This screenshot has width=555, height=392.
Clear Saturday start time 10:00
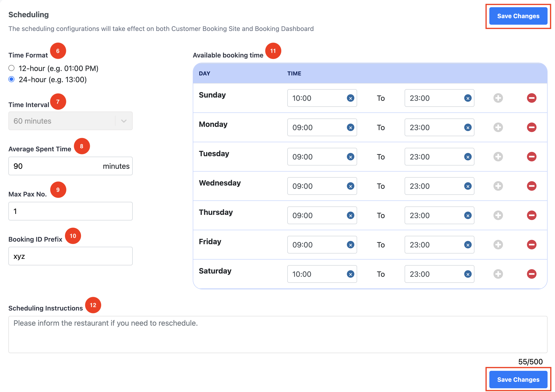350,274
